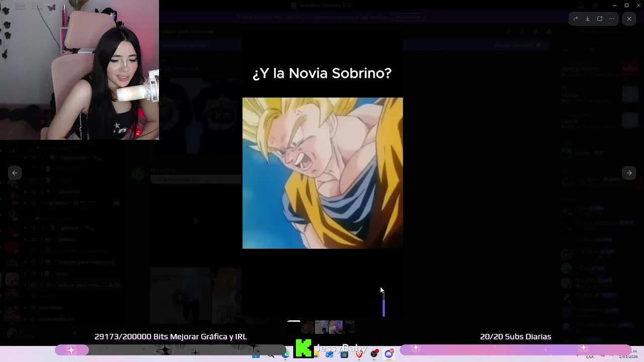Switch to OBS Studio in taskbar
This screenshot has height=362, width=644.
pyautogui.click(x=374, y=354)
